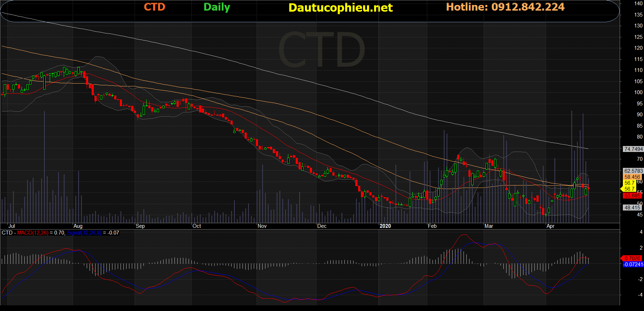The height and width of the screenshot is (311, 644).
Task: Select the Feb month label on time axis
Action: (x=432, y=226)
